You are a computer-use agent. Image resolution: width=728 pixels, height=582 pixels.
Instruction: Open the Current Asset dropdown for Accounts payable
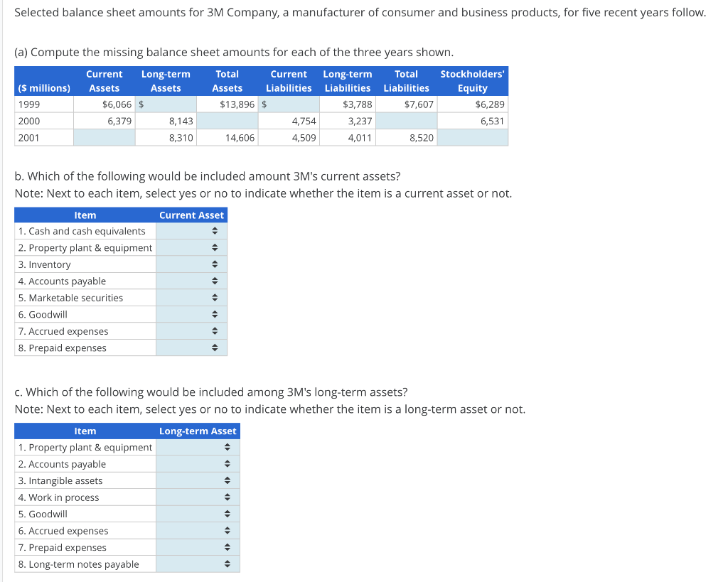(217, 281)
